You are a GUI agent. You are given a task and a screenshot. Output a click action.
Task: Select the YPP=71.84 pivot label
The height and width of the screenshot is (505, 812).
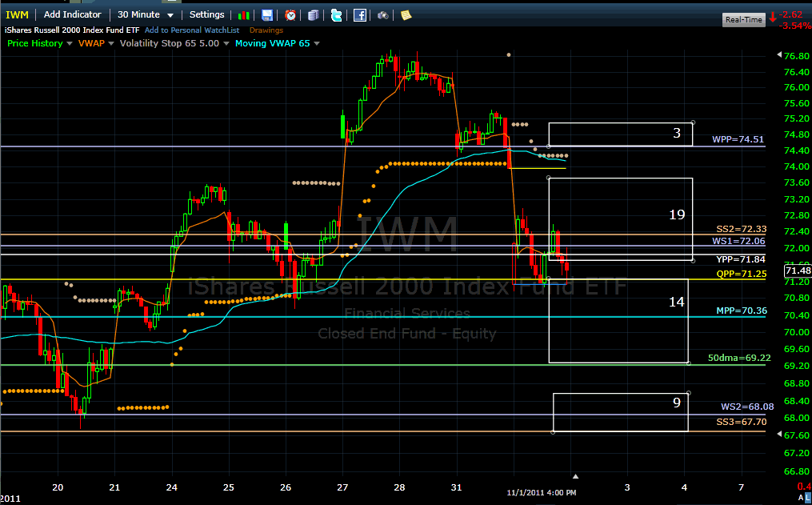point(741,259)
